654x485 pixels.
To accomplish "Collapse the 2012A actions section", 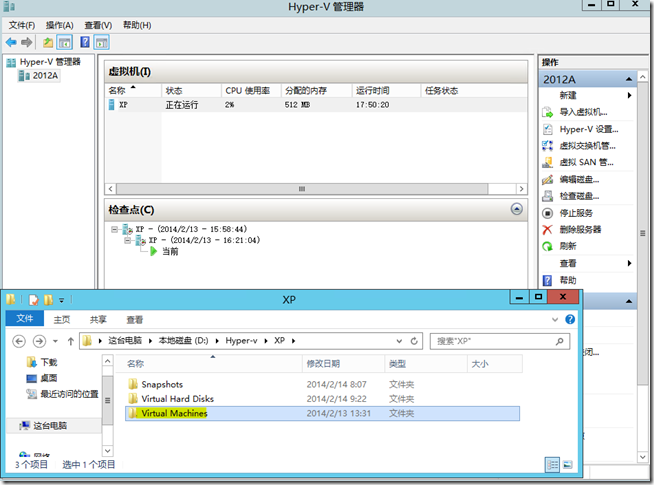I will 629,79.
